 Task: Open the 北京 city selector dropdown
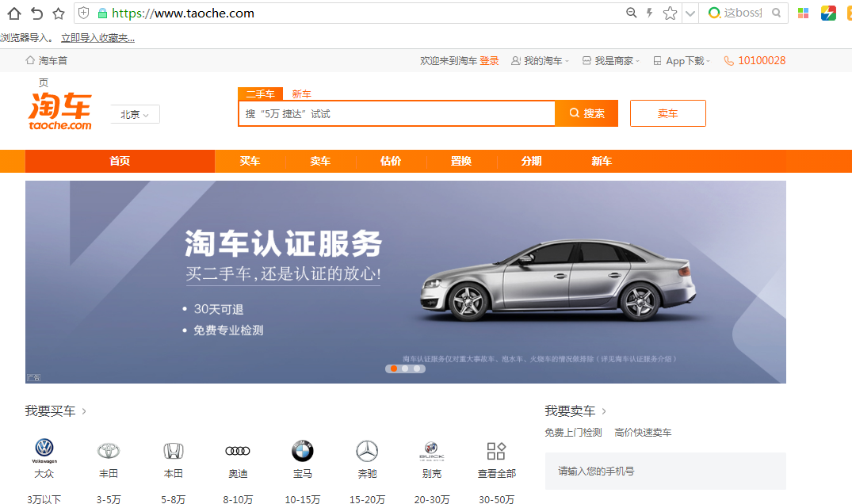[x=135, y=115]
